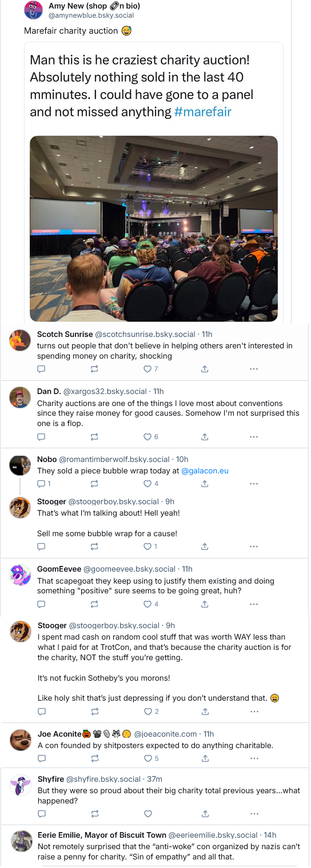Open the charity auction room photo
Image resolution: width=311 pixels, height=868 pixels.
154,228
